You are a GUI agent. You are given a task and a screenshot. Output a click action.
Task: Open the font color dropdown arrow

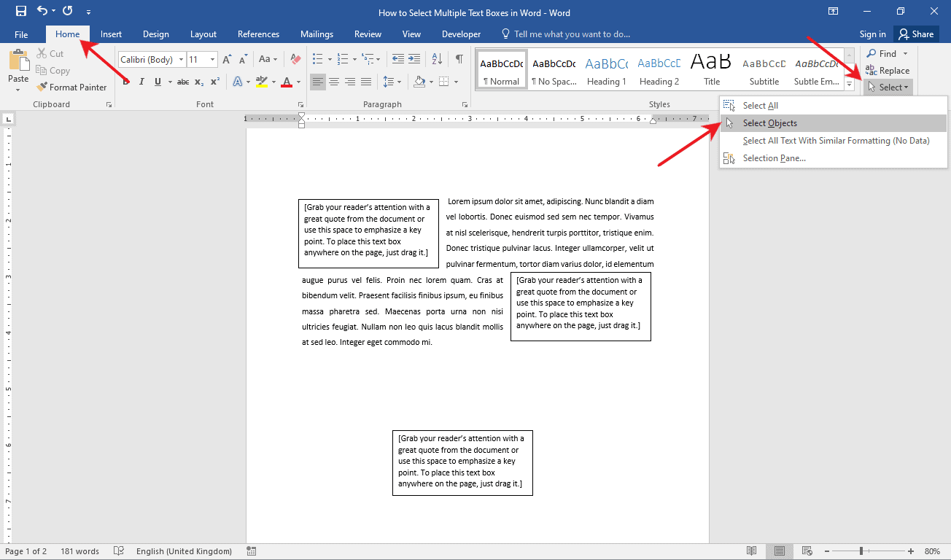(x=298, y=82)
